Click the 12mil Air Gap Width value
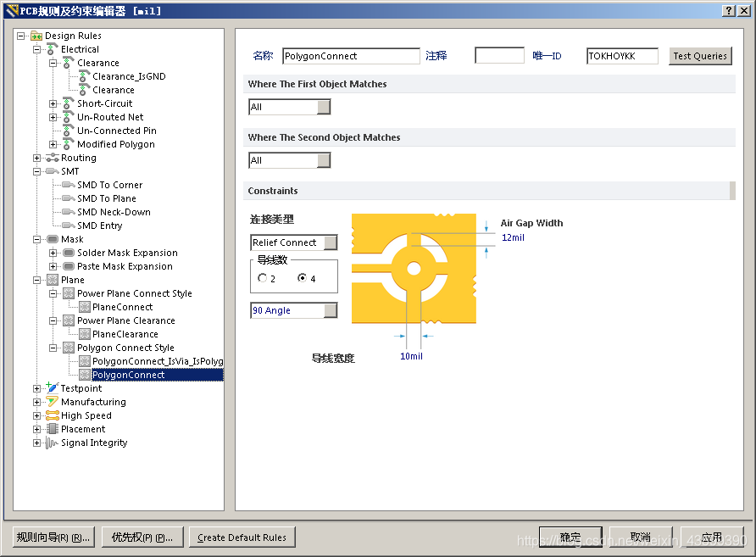The width and height of the screenshot is (756, 557). pyautogui.click(x=513, y=237)
